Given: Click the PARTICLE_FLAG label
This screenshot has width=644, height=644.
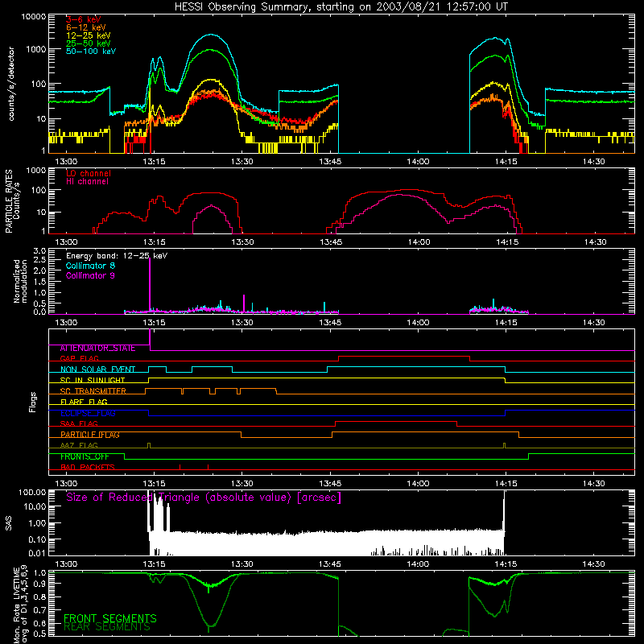Looking at the screenshot, I should pyautogui.click(x=90, y=435).
